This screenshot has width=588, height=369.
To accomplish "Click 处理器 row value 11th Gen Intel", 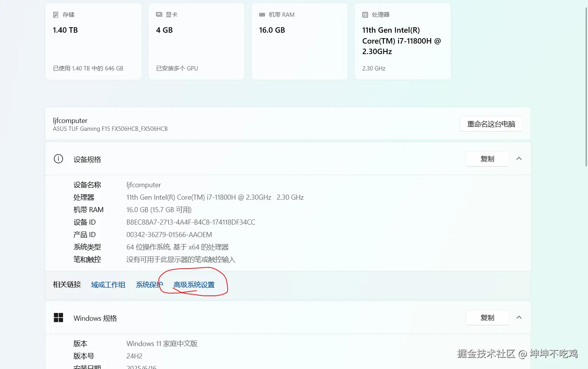I will tap(215, 197).
